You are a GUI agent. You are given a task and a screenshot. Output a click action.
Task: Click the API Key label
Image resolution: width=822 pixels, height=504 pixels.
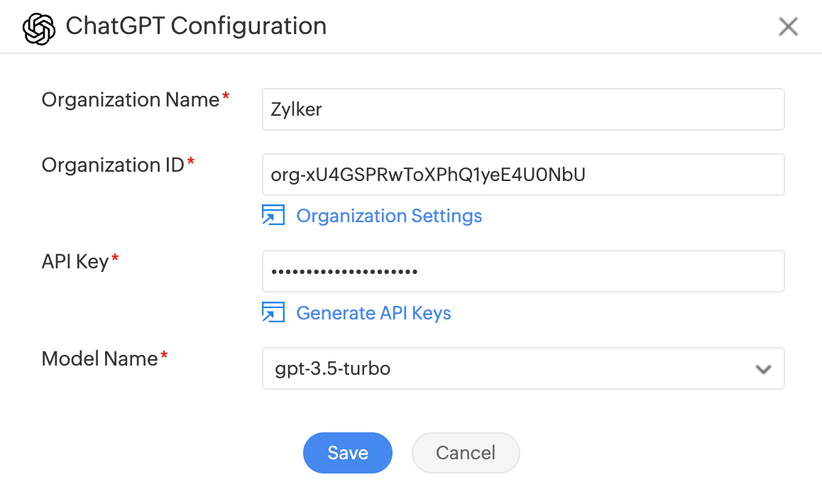pos(75,262)
